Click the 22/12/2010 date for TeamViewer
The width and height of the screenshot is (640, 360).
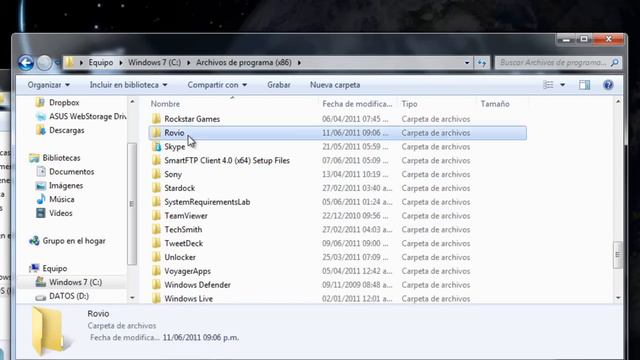(355, 216)
